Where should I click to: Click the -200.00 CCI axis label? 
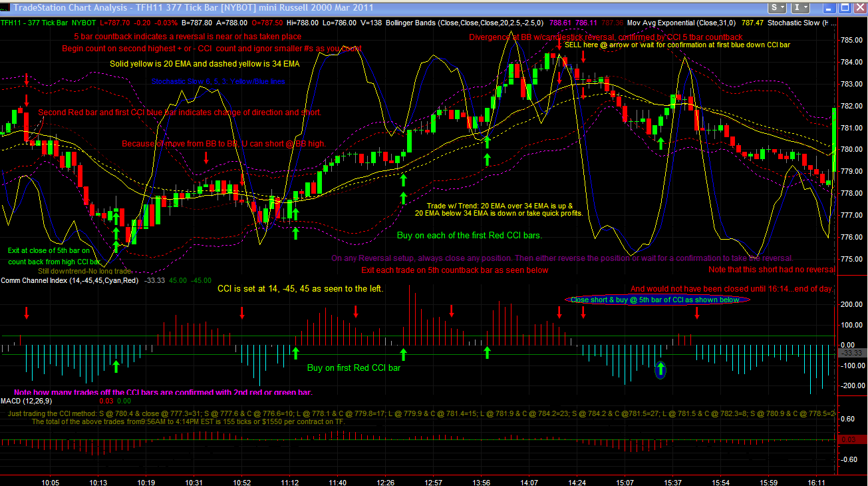(x=852, y=386)
